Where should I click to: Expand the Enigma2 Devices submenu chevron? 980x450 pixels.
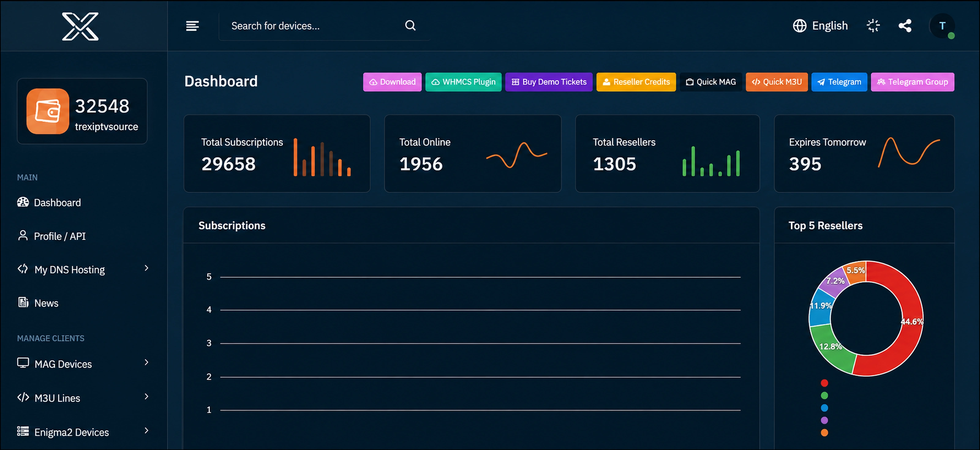click(x=146, y=431)
